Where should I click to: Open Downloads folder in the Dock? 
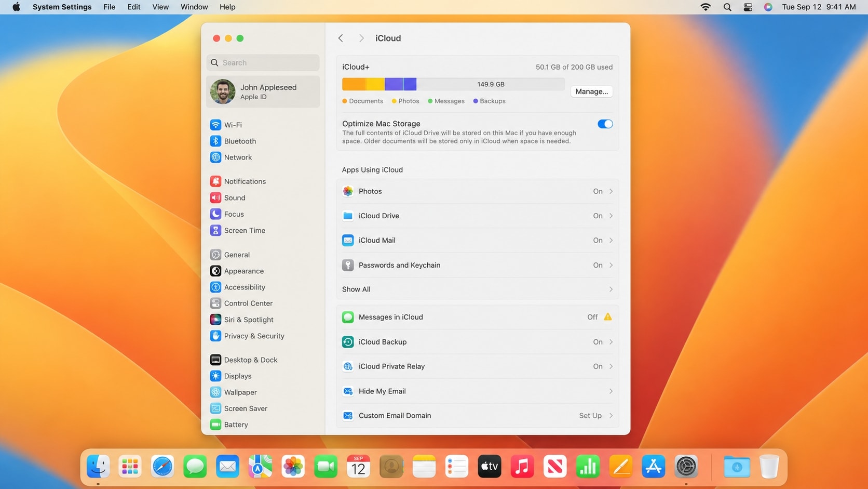(x=737, y=466)
